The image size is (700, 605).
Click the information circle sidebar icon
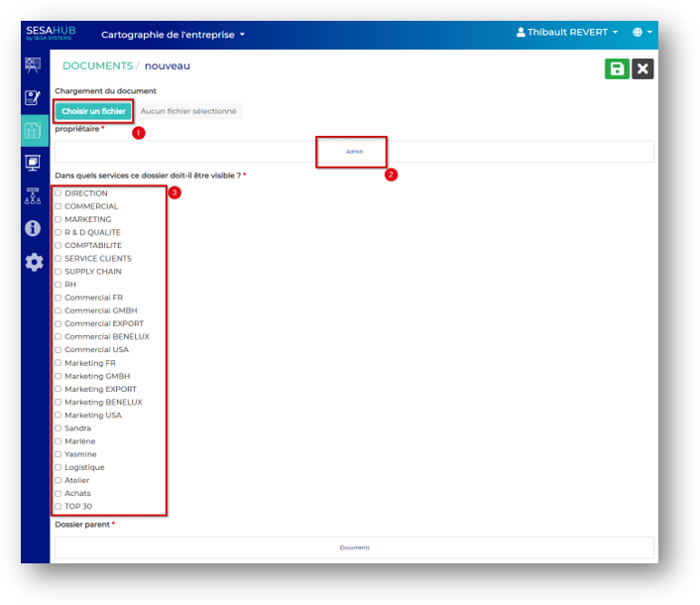tap(34, 228)
